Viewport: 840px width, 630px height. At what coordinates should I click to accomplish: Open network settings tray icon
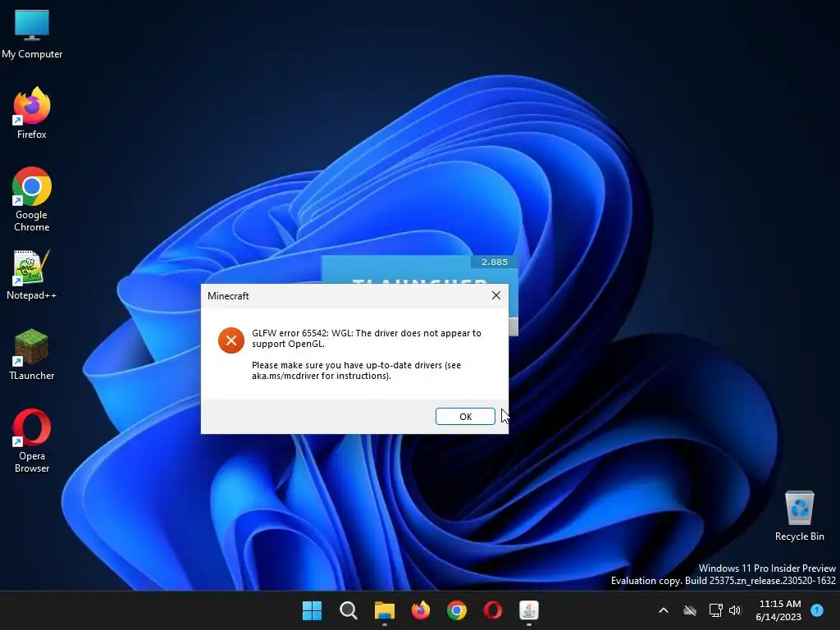coord(715,610)
